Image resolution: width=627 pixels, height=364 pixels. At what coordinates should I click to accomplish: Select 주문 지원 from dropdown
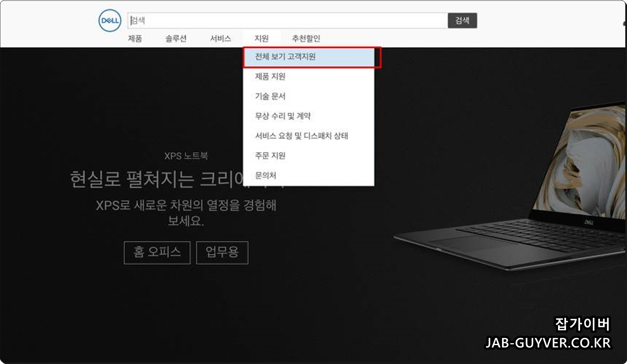click(x=309, y=156)
